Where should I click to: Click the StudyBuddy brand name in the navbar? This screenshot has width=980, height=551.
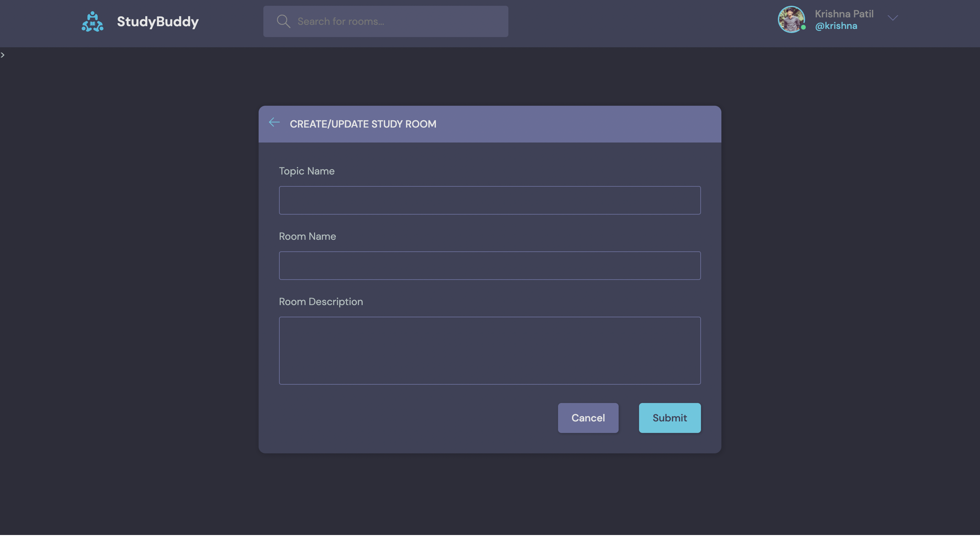tap(158, 21)
